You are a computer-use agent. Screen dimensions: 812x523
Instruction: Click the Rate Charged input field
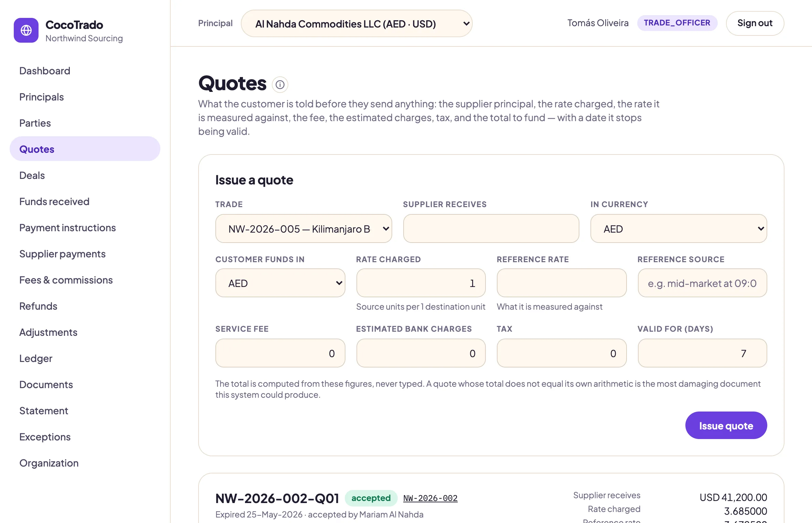tap(421, 283)
